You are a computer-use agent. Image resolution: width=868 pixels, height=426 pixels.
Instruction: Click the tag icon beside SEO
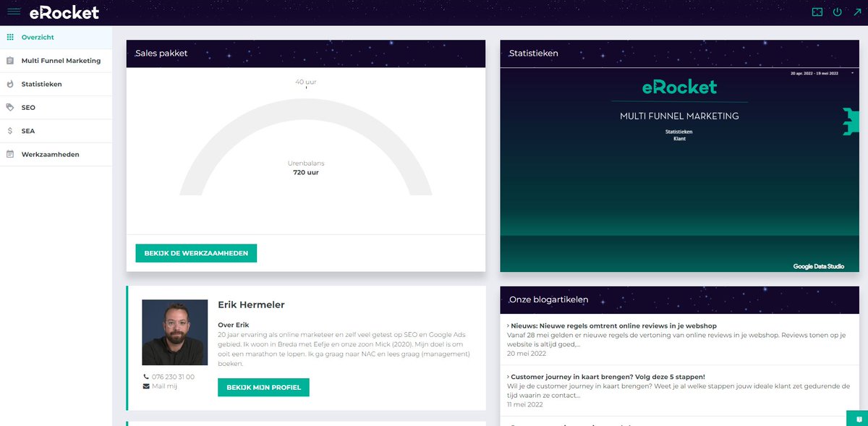pyautogui.click(x=10, y=107)
